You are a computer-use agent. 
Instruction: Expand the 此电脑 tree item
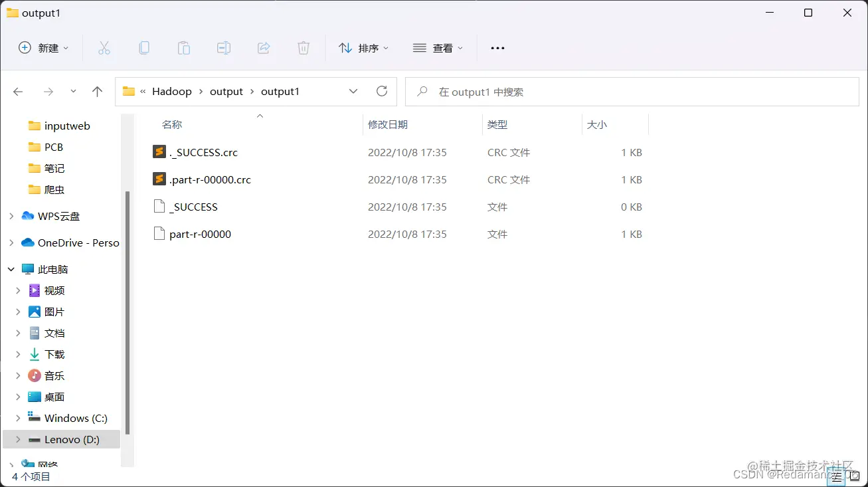[11, 268]
